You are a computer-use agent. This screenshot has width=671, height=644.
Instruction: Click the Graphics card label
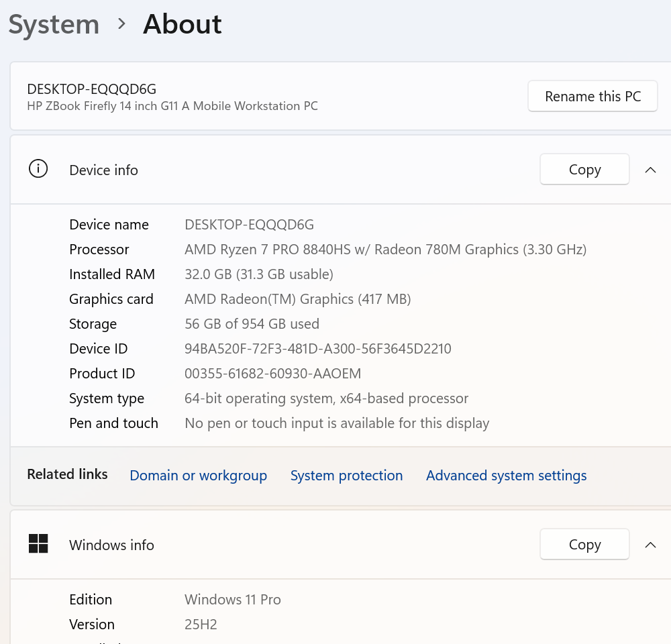(x=111, y=299)
